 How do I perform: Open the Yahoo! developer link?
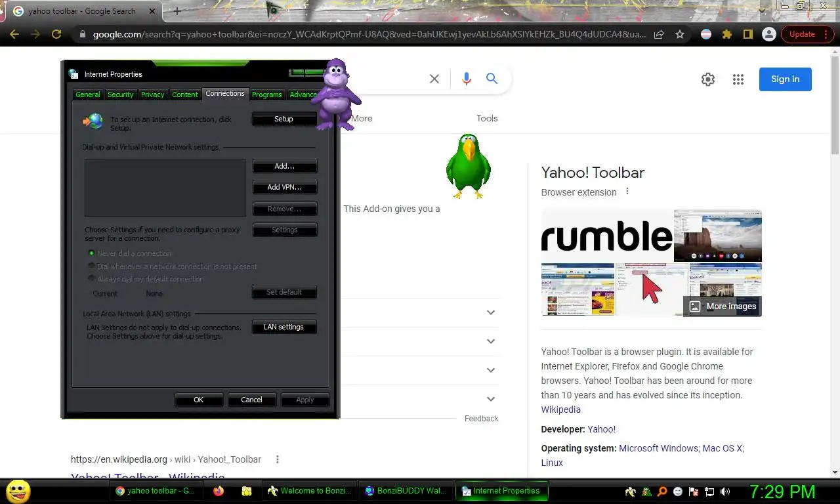[x=602, y=429]
